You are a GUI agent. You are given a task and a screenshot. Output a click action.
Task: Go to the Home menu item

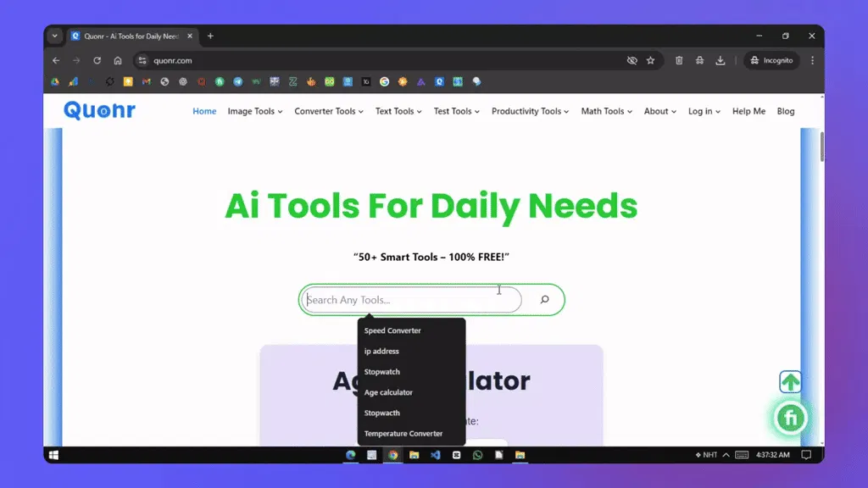(x=204, y=111)
